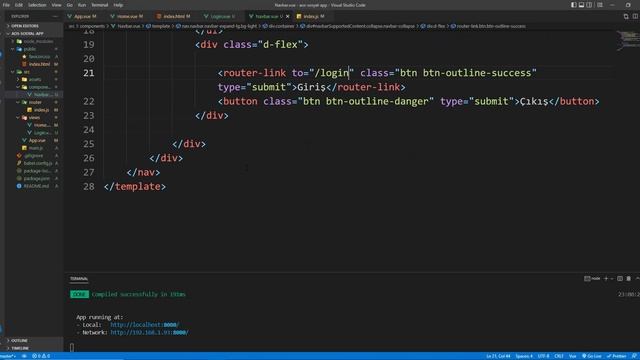
Task: Toggle primary sidebar layout icon
Action: tap(573, 5)
